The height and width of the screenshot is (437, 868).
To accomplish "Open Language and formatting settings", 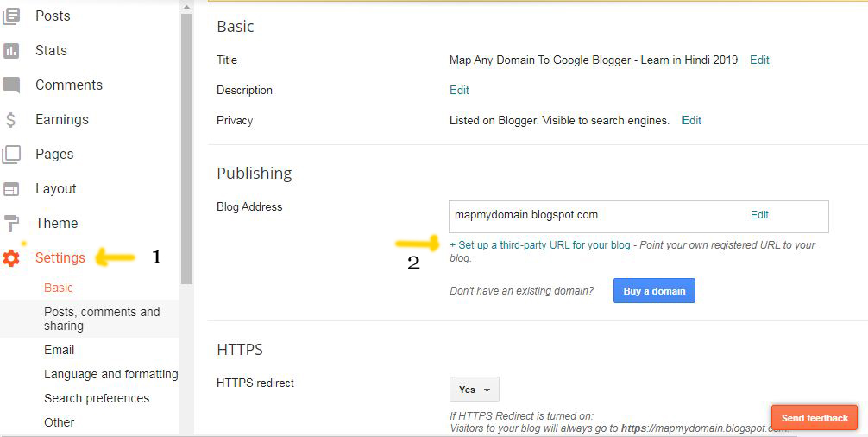I will point(110,375).
